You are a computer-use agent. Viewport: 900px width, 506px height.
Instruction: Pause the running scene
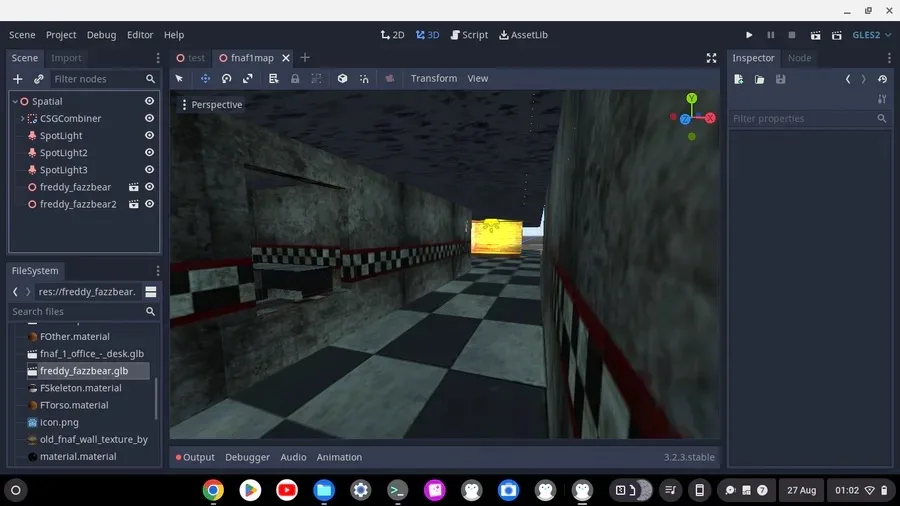[771, 35]
